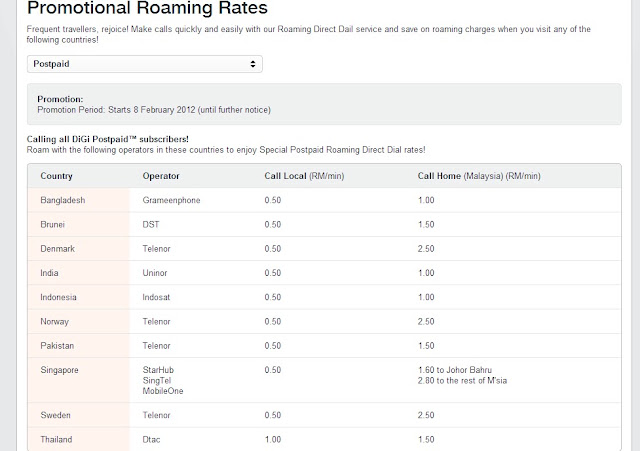Click Brunei's 0.50 call local rate
Image resolution: width=640 pixels, height=451 pixels.
tap(273, 224)
